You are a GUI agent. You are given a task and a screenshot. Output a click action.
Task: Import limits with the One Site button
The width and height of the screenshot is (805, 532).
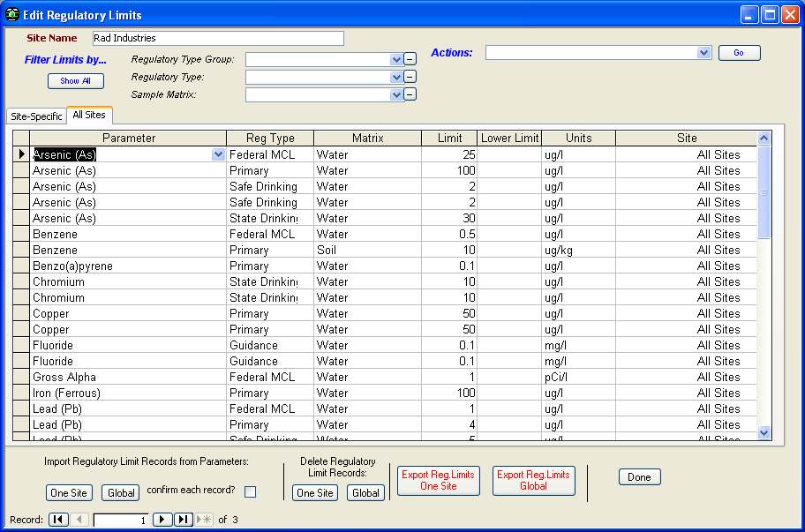tap(69, 493)
